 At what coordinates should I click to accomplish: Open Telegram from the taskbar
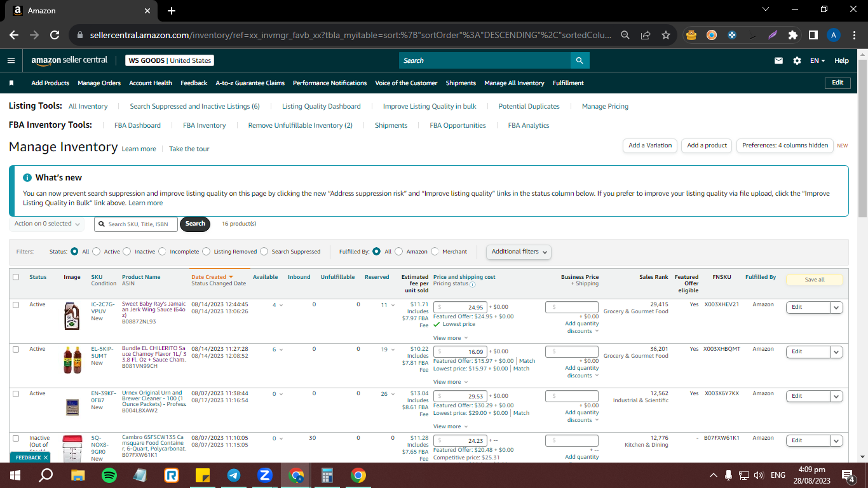[234, 475]
